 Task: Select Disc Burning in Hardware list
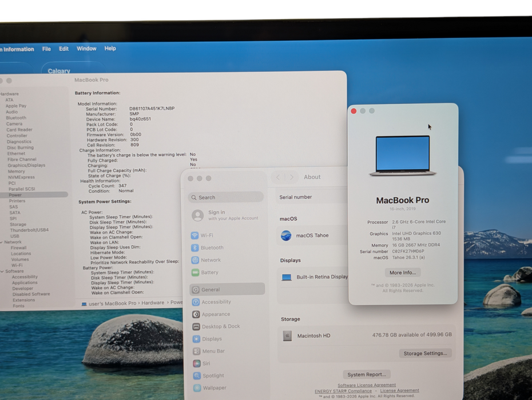[x=21, y=147]
